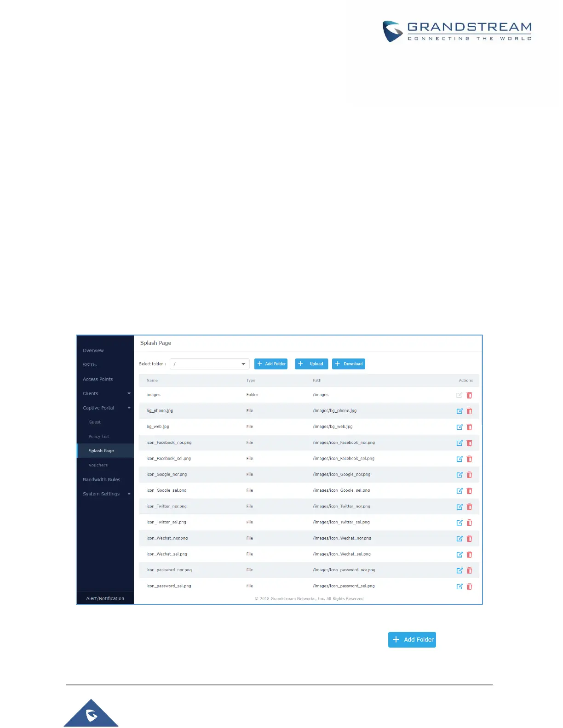This screenshot has width=563, height=728.
Task: Click the Upload button
Action: (311, 364)
